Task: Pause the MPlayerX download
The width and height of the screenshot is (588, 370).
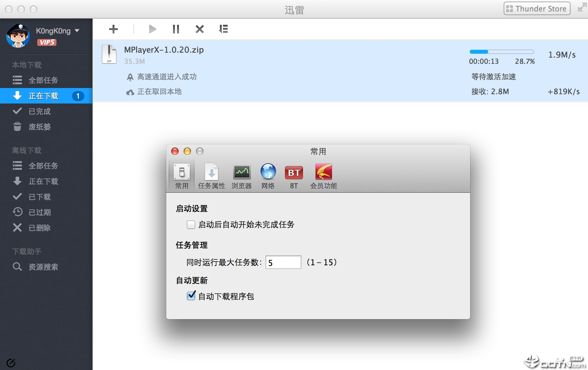Action: (x=176, y=29)
